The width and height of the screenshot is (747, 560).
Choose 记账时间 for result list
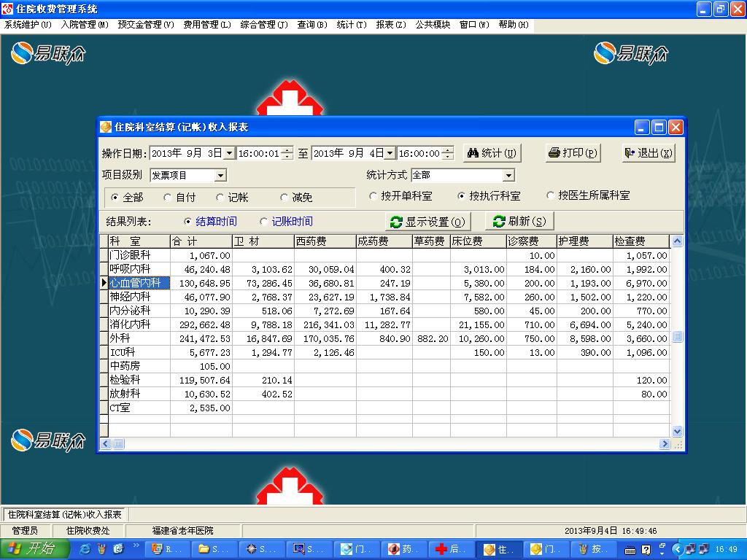(x=263, y=222)
